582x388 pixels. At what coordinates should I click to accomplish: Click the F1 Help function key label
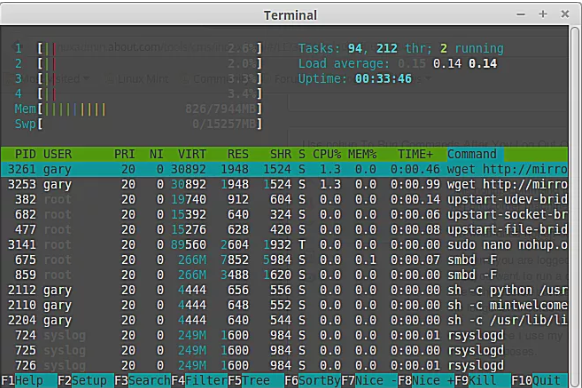(x=22, y=381)
